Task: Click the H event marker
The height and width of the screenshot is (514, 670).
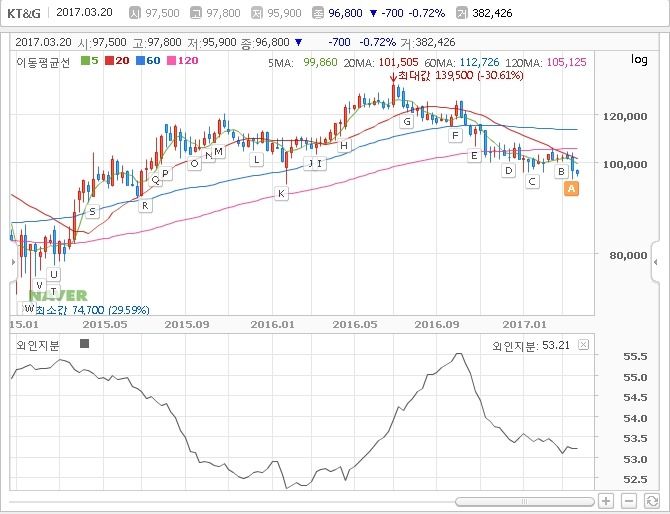Action: click(x=344, y=145)
